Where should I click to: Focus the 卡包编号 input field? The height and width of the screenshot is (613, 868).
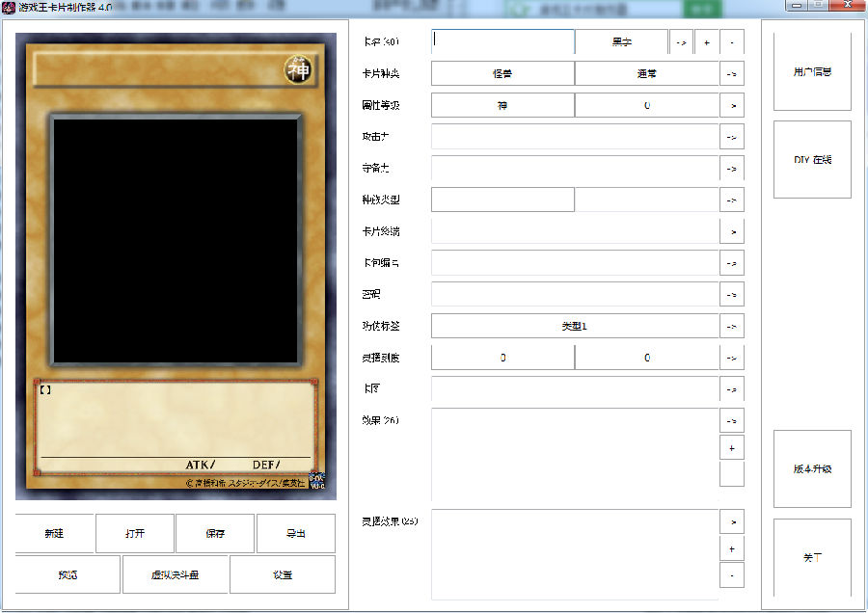[575, 263]
